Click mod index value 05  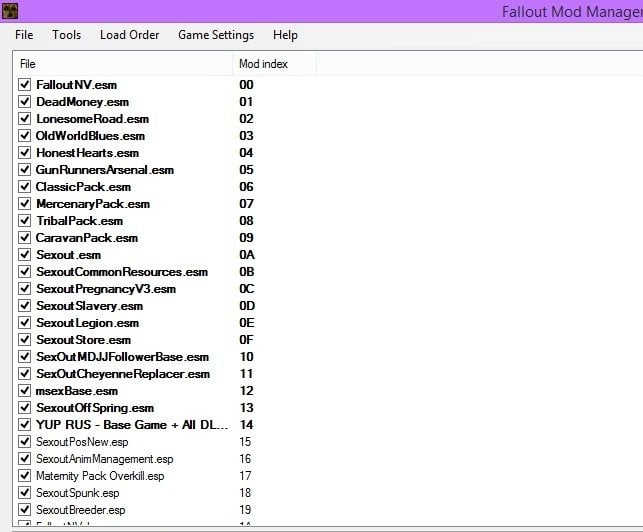point(246,170)
